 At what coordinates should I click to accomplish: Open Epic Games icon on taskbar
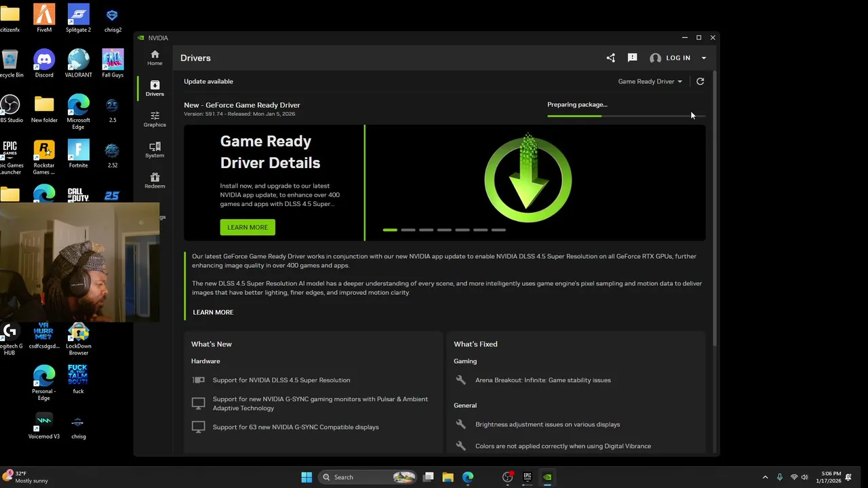[528, 477]
